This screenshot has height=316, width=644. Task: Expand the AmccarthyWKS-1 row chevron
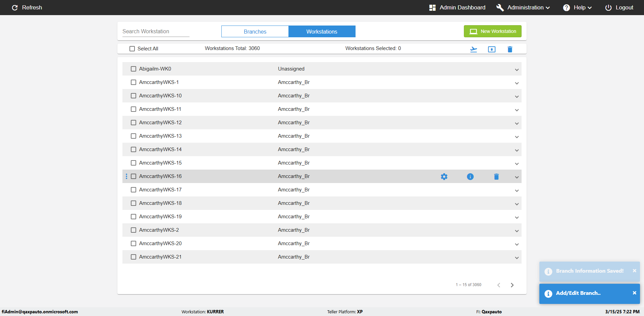coord(517,83)
